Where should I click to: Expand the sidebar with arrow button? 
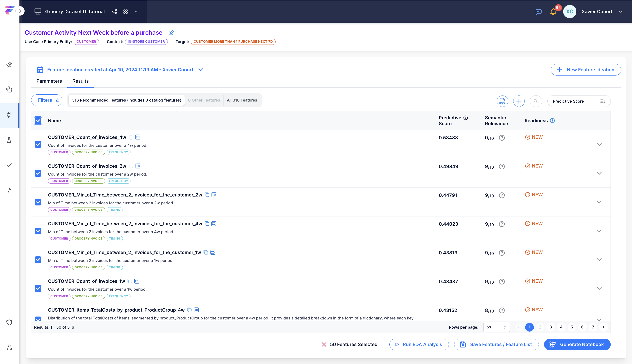click(20, 11)
